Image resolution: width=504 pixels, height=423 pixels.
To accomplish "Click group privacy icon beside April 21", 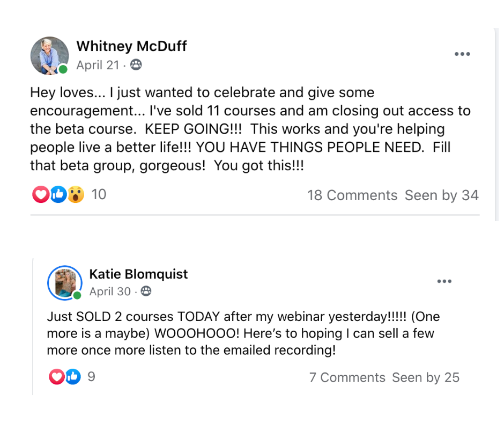I will pos(136,65).
